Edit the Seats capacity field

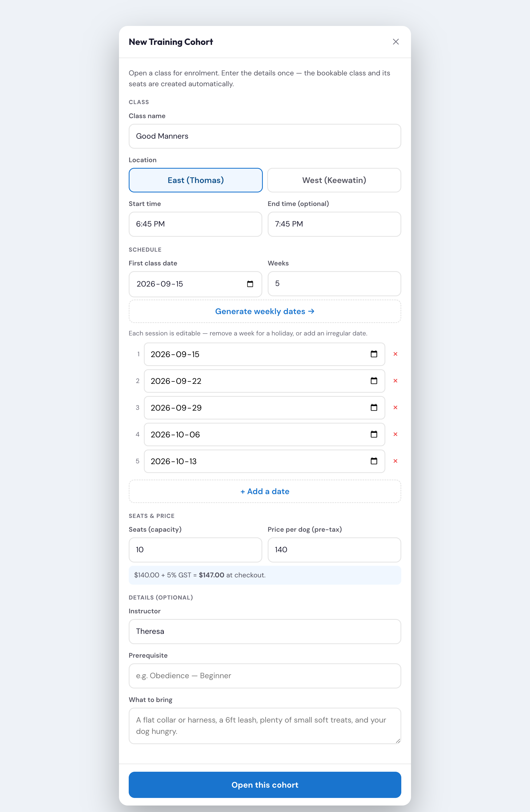pyautogui.click(x=195, y=550)
